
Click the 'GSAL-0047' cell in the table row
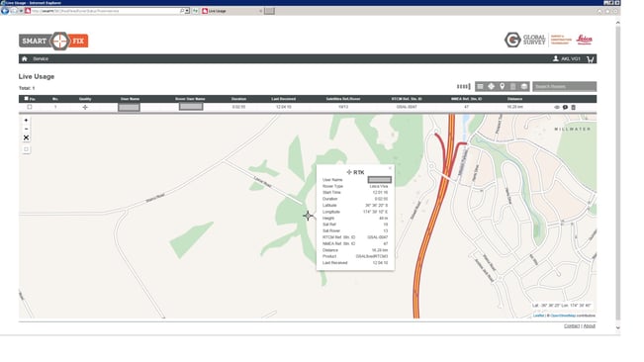(x=407, y=107)
